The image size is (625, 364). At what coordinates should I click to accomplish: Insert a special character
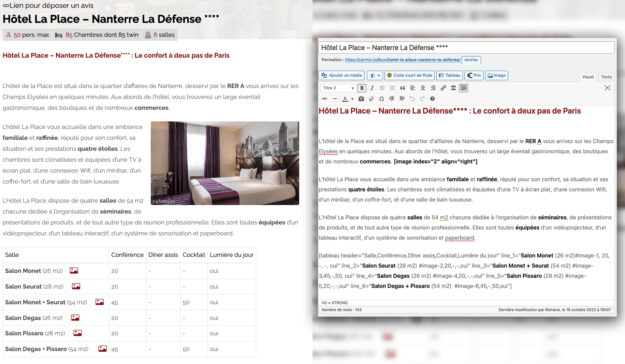[381, 99]
